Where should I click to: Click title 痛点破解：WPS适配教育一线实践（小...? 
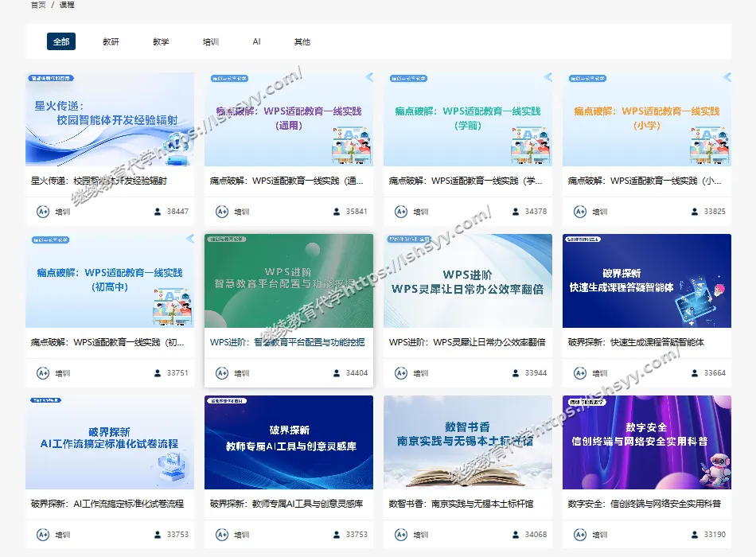pyautogui.click(x=645, y=181)
